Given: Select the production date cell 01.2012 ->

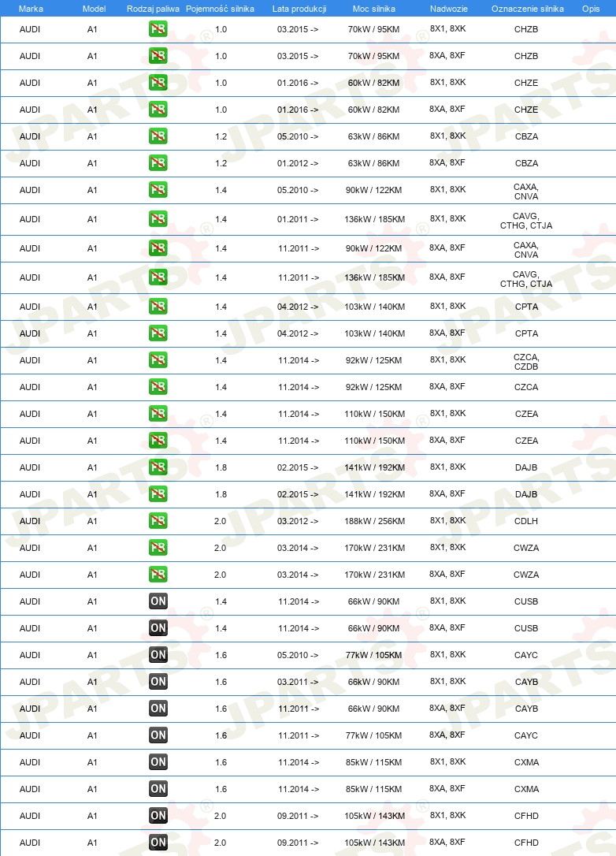Looking at the screenshot, I should 297,162.
